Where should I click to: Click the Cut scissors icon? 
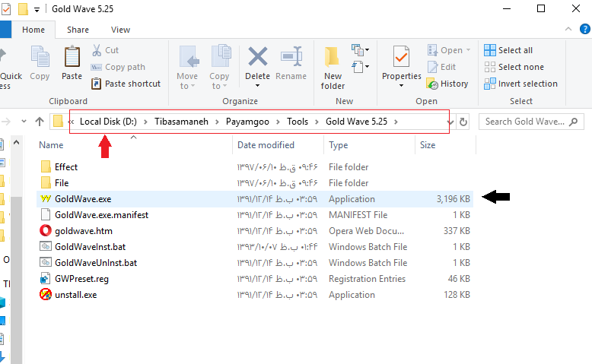click(x=97, y=50)
